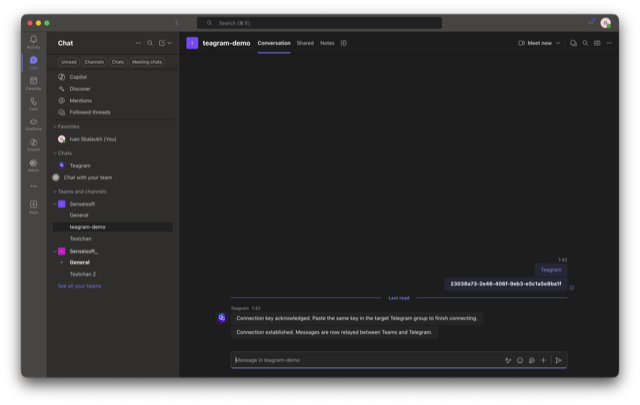Switch to the Shared tab
The height and width of the screenshot is (405, 640).
pos(305,43)
